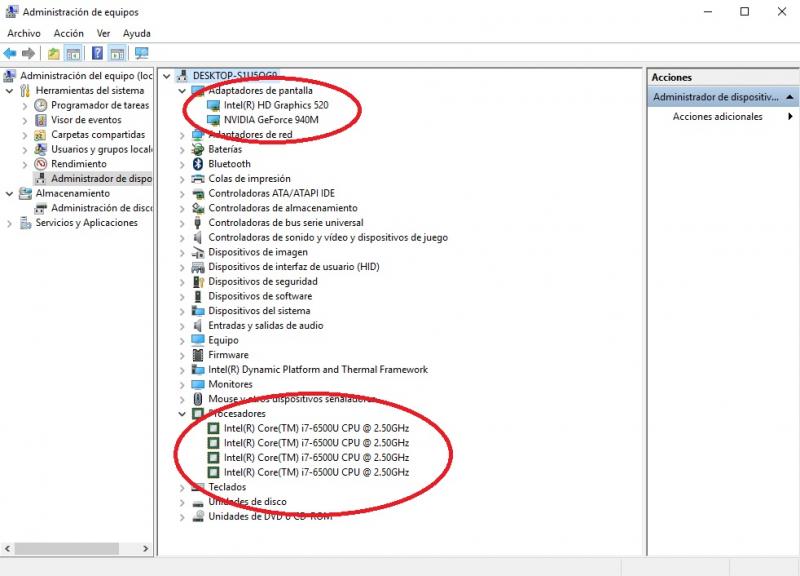Click the Help question mark toolbar icon

pyautogui.click(x=97, y=53)
